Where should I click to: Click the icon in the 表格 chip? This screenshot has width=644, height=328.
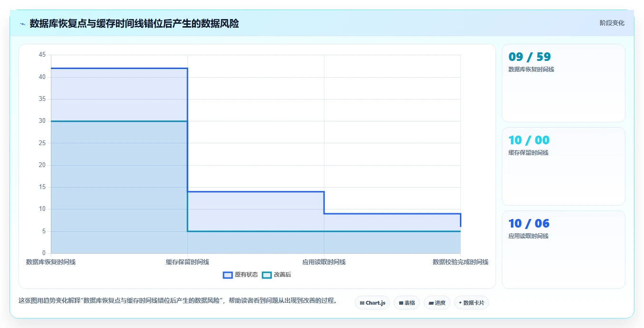[x=401, y=303]
